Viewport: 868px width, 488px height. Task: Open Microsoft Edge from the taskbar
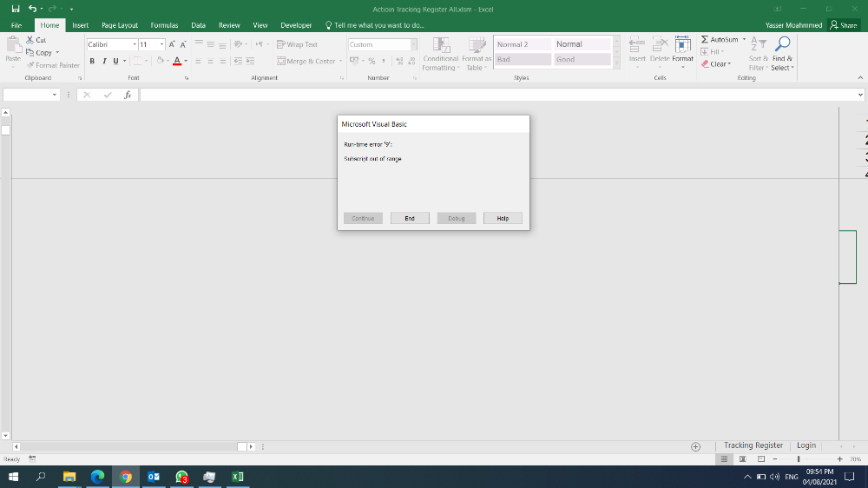click(97, 477)
